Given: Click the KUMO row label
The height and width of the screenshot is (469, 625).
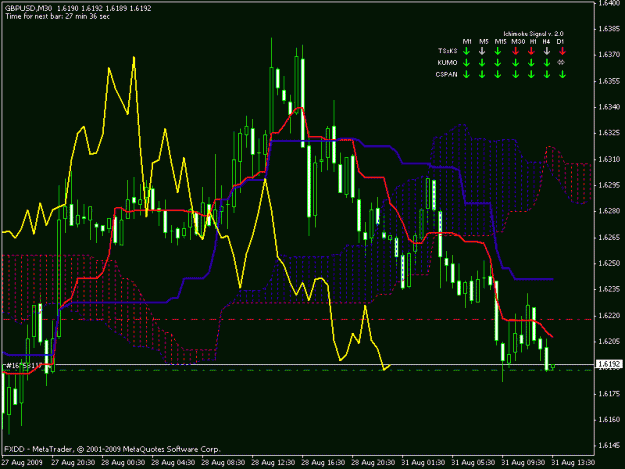Looking at the screenshot, I should [x=447, y=63].
